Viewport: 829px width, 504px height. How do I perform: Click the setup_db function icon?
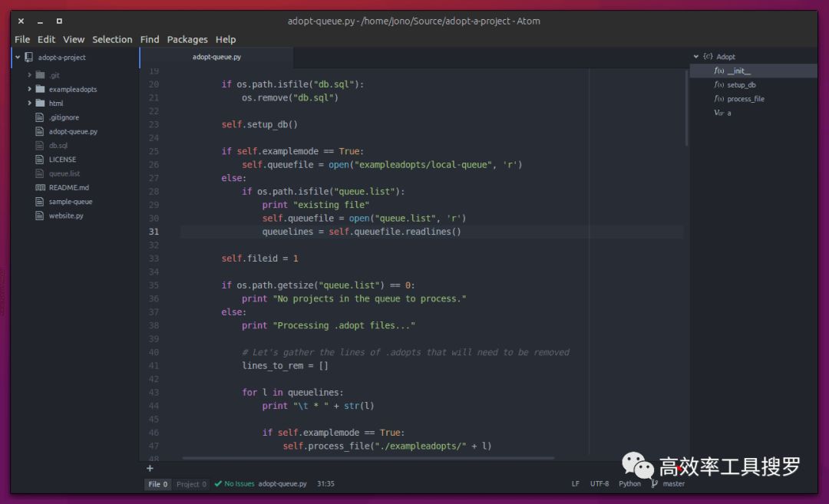coord(719,84)
